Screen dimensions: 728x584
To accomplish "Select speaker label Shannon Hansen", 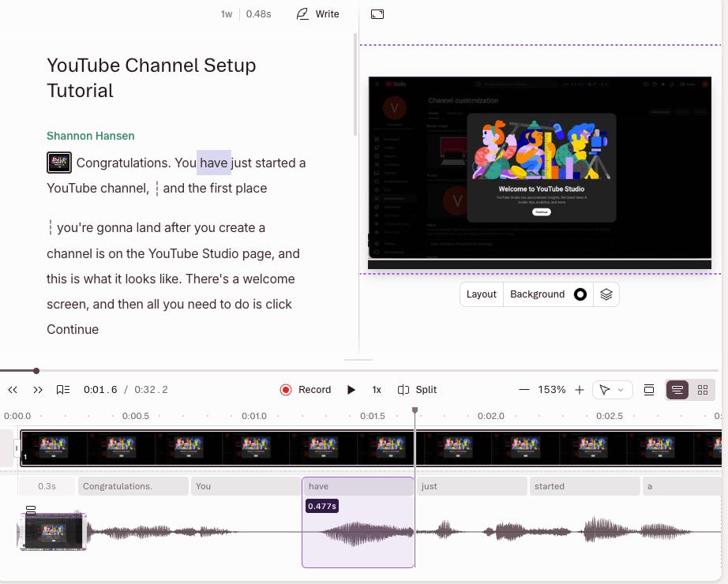I will point(91,136).
